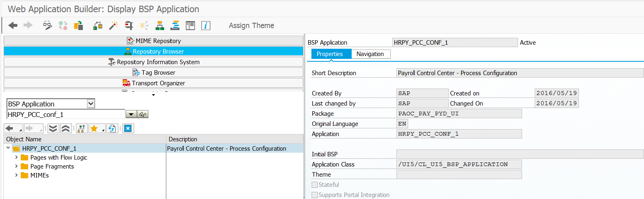
Task: Select Pages with Flow Logic node
Action: (59, 158)
